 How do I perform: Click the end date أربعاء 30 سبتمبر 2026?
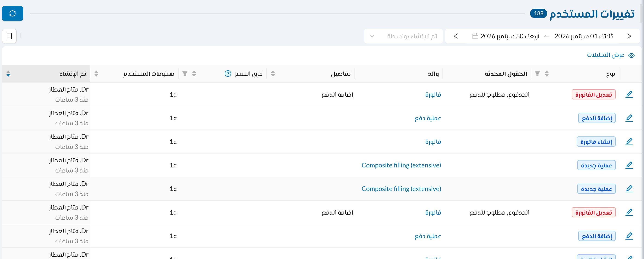510,36
